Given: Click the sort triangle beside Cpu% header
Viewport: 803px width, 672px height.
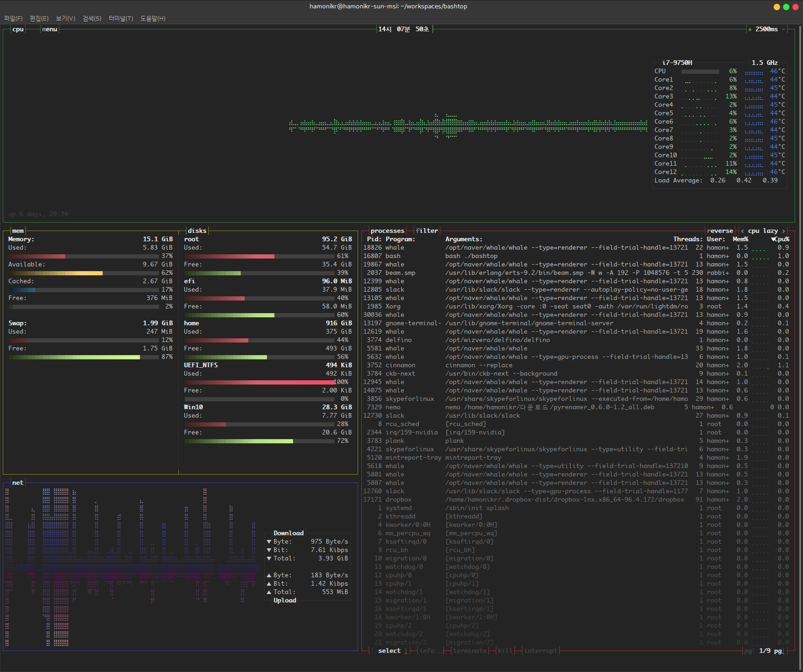Looking at the screenshot, I should 773,239.
